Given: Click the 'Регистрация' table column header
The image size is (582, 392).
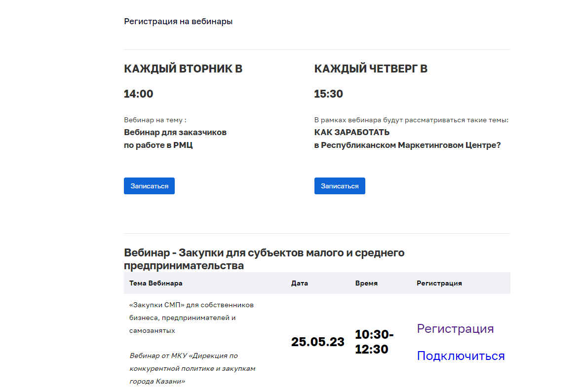Looking at the screenshot, I should (x=439, y=283).
